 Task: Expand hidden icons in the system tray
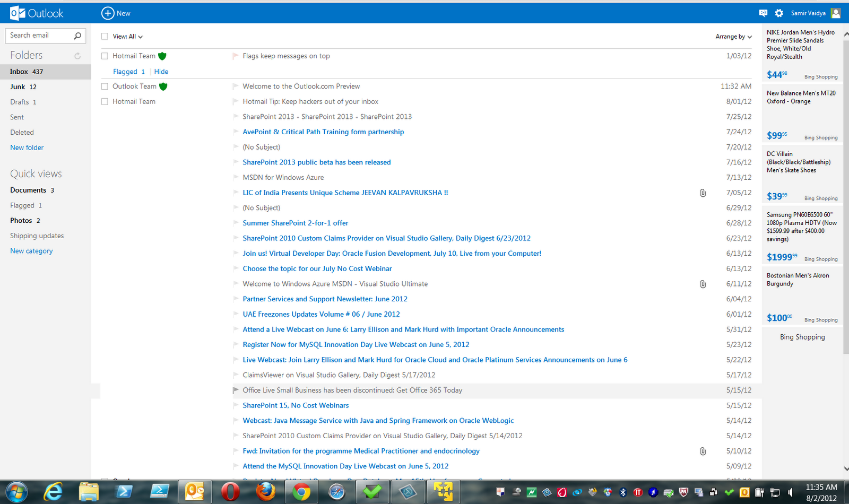point(499,492)
